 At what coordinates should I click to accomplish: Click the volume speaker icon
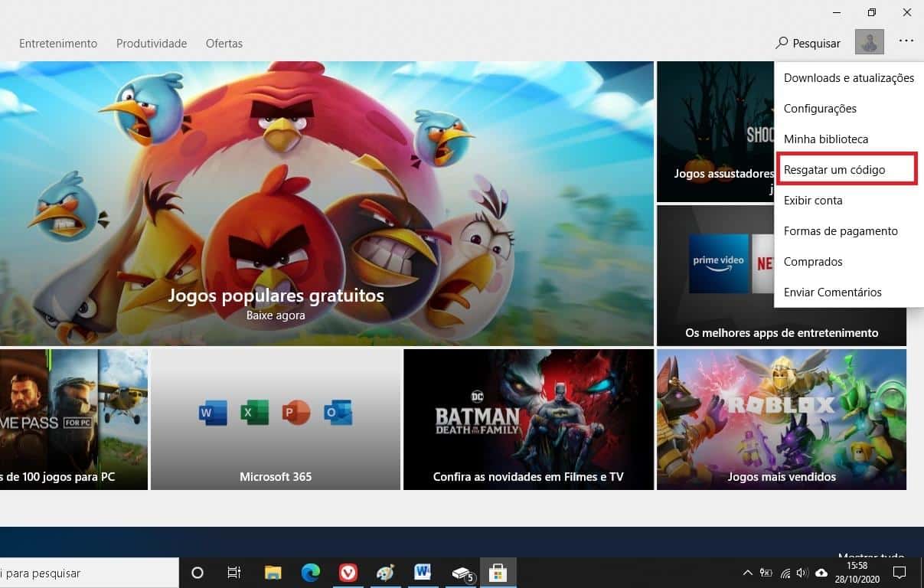pos(802,573)
